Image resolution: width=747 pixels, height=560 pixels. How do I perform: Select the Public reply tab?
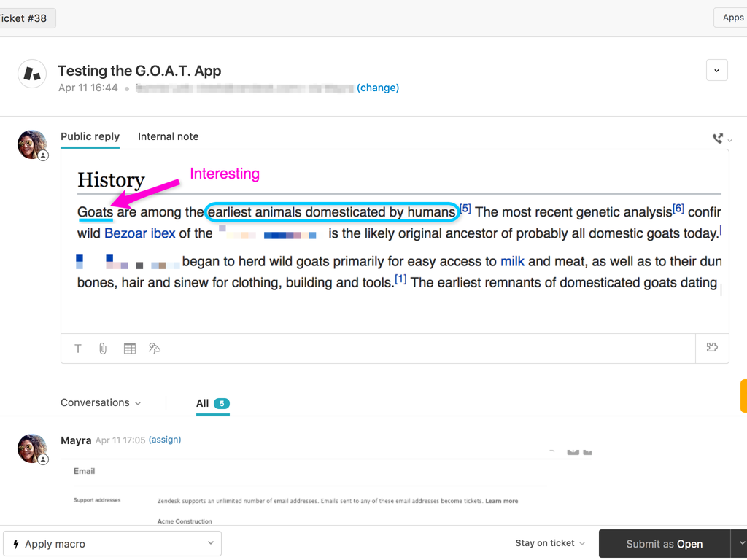pyautogui.click(x=90, y=136)
